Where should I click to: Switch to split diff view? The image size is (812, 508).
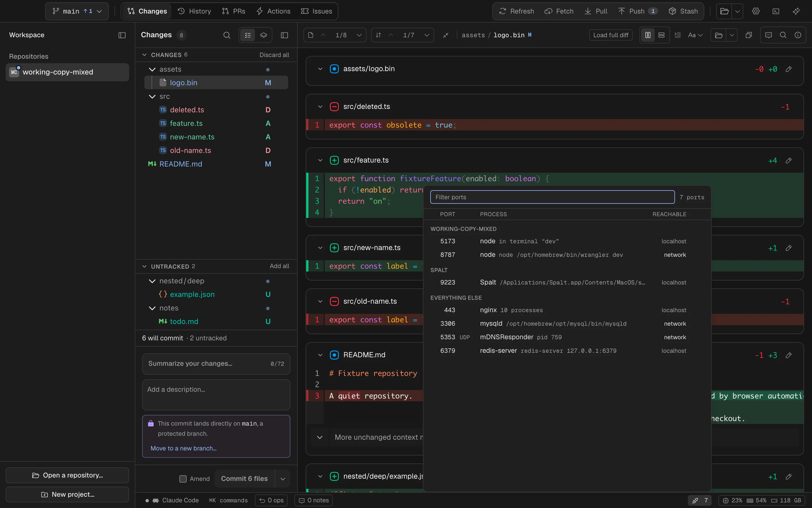click(648, 35)
